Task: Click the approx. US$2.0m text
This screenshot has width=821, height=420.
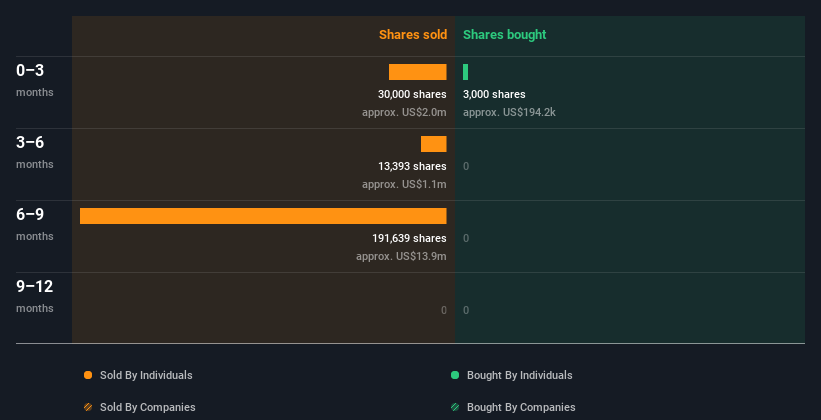Action: pos(404,113)
